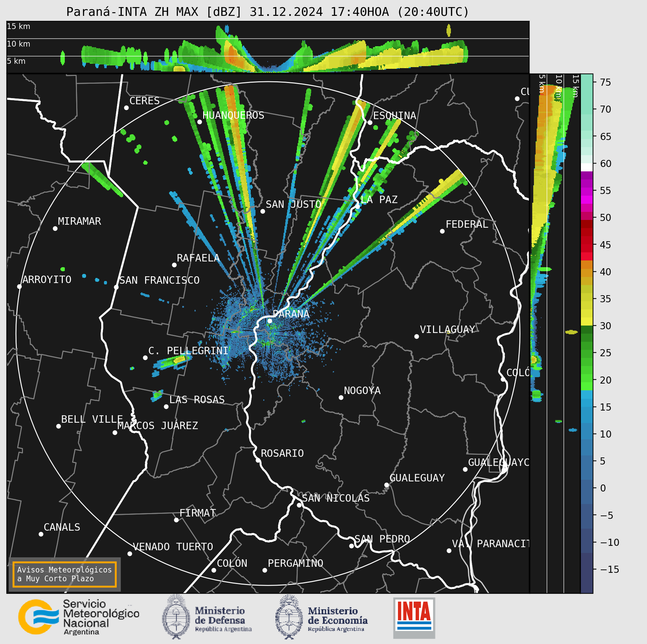Click the 40 label on the dBZ scale

[605, 272]
